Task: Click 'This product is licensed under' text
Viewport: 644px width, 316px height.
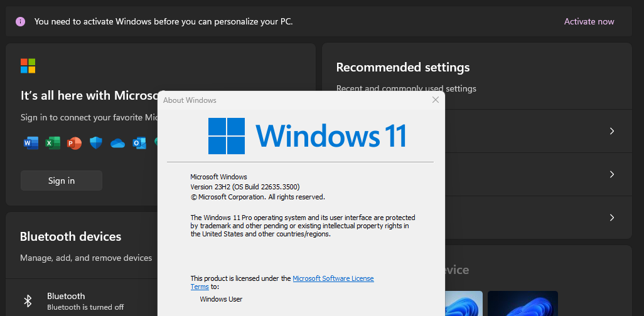Action: point(240,278)
